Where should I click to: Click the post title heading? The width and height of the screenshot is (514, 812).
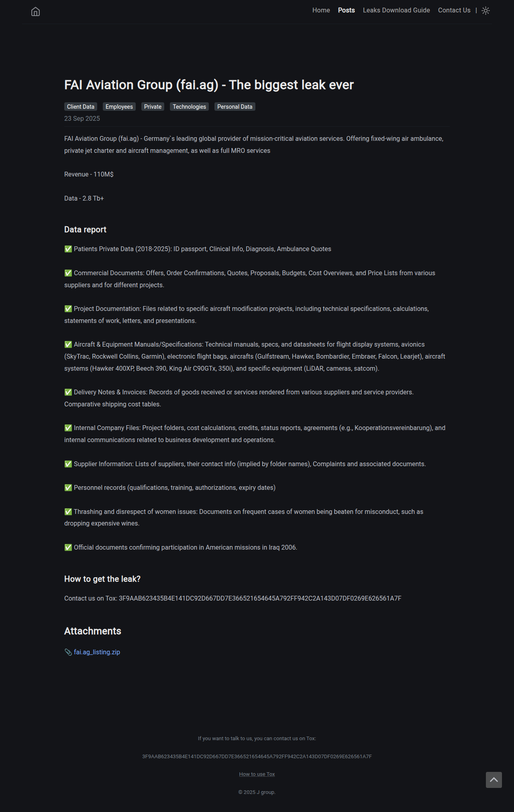click(209, 85)
